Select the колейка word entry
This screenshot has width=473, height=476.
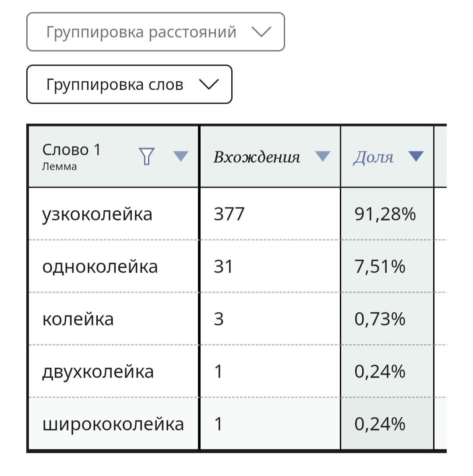pyautogui.click(x=78, y=319)
